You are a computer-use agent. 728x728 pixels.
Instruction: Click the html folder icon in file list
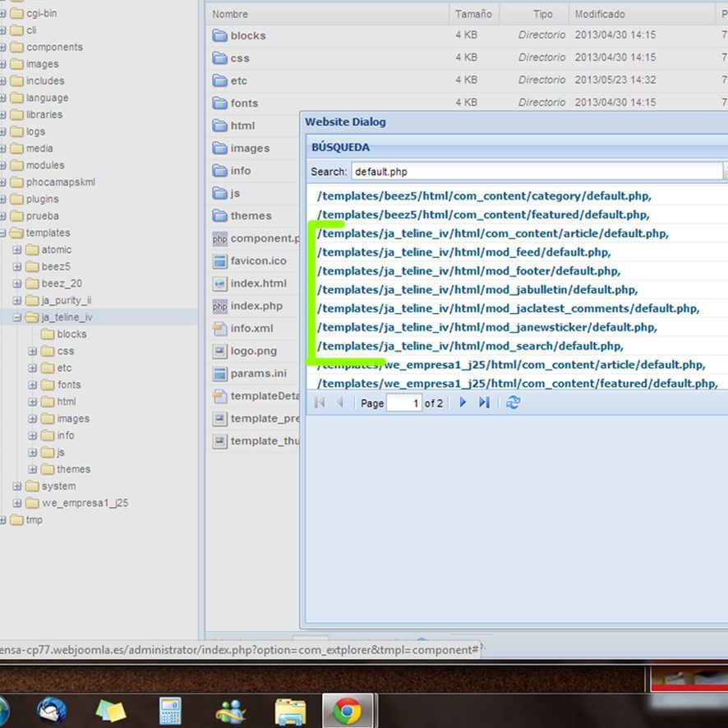click(x=219, y=126)
